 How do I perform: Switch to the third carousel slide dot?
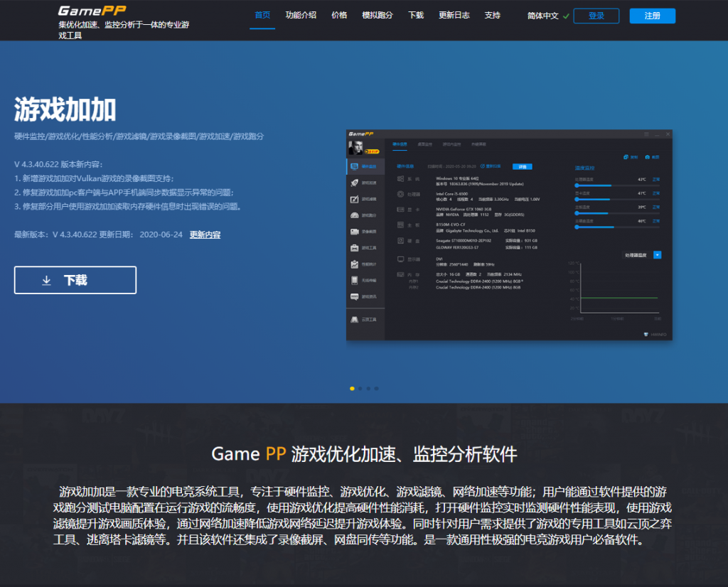pyautogui.click(x=368, y=389)
